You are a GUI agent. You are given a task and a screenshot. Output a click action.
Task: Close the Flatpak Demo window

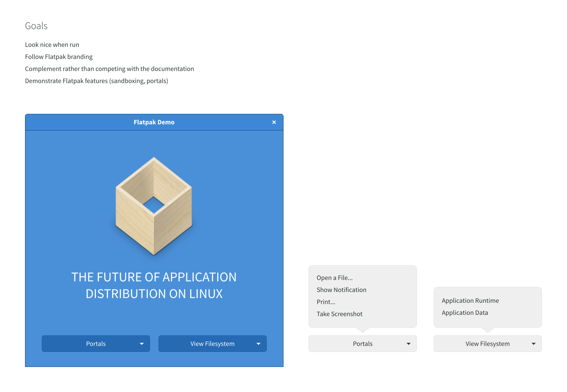click(274, 122)
